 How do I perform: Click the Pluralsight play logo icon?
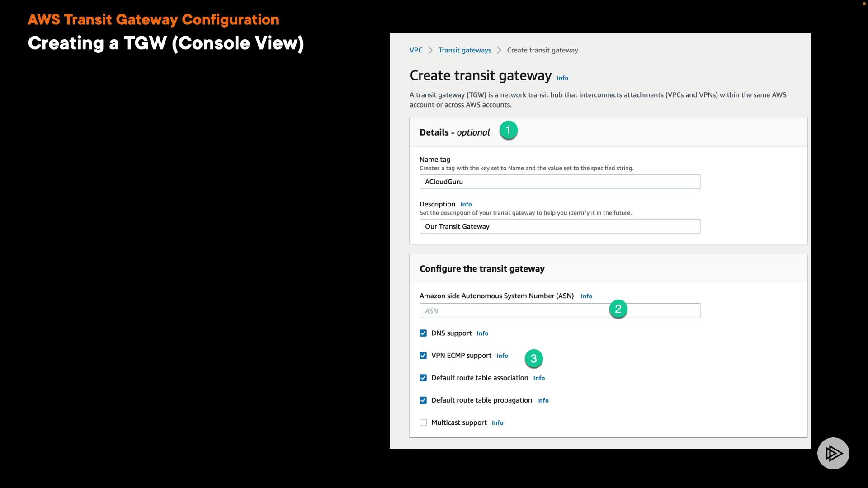pyautogui.click(x=833, y=453)
